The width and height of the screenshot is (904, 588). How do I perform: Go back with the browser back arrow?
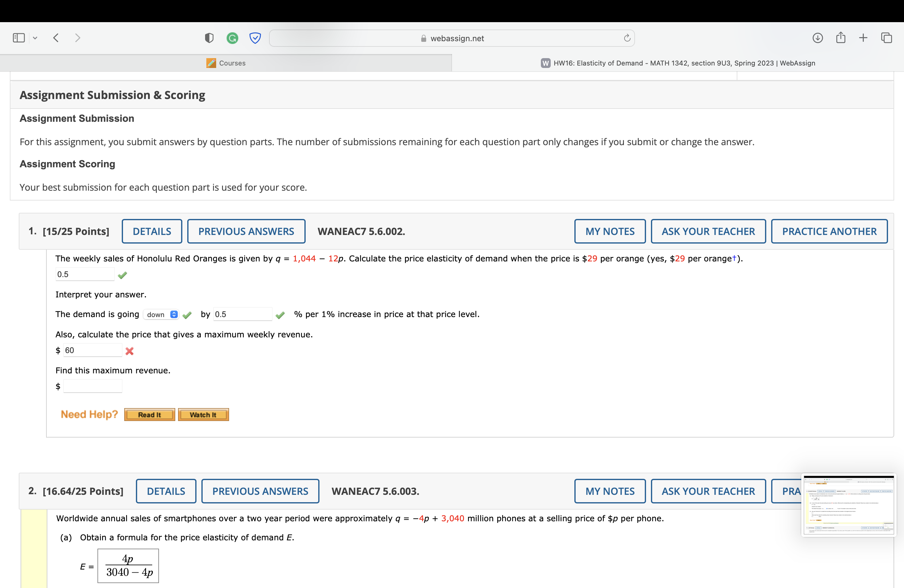pos(56,38)
